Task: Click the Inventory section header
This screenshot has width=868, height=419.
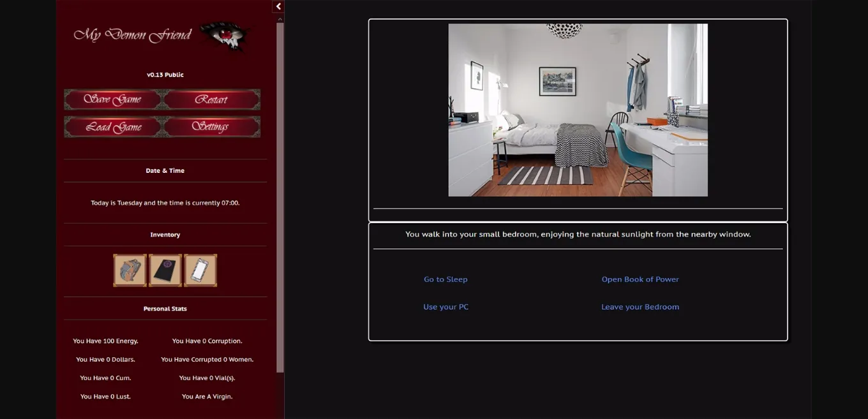Action: [x=165, y=234]
